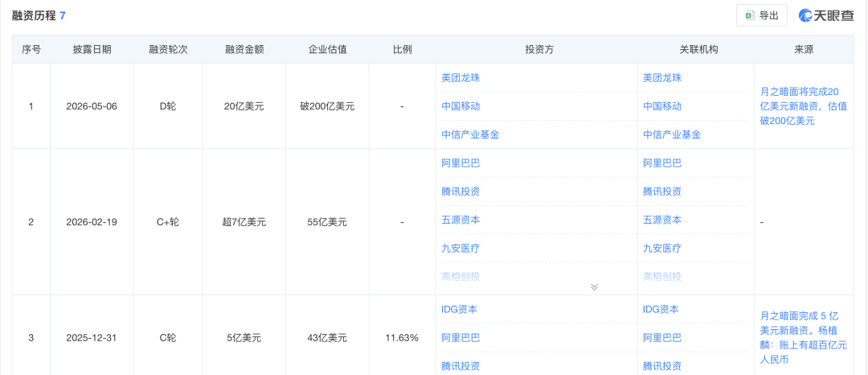Select the D轮 round cell
Viewport: 868px width, 375px height.
(x=168, y=106)
